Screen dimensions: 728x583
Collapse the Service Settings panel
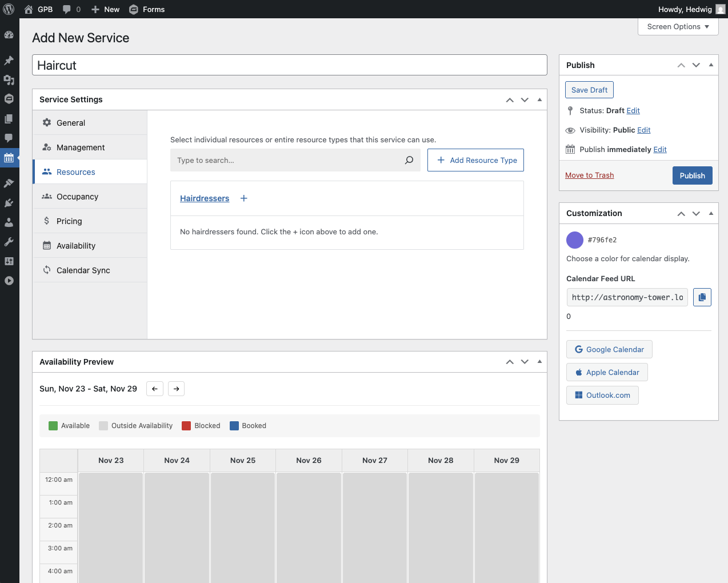(539, 99)
